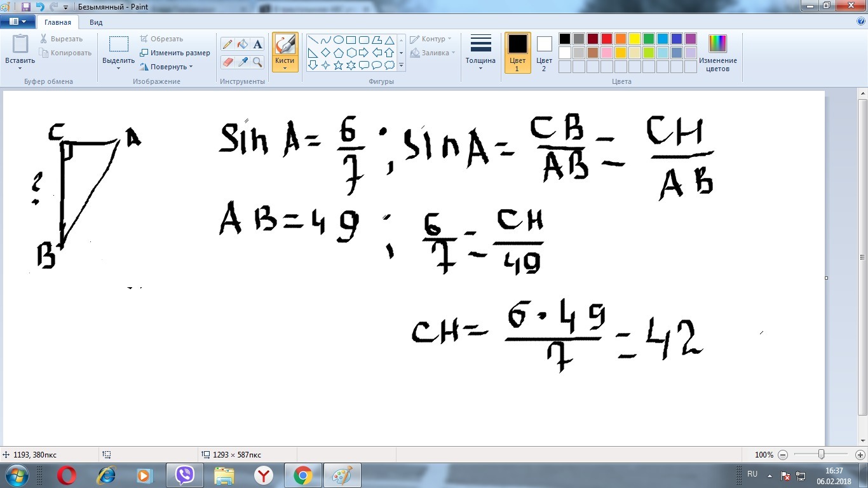The height and width of the screenshot is (488, 868).
Task: Choose the five-point star shape
Action: [338, 65]
